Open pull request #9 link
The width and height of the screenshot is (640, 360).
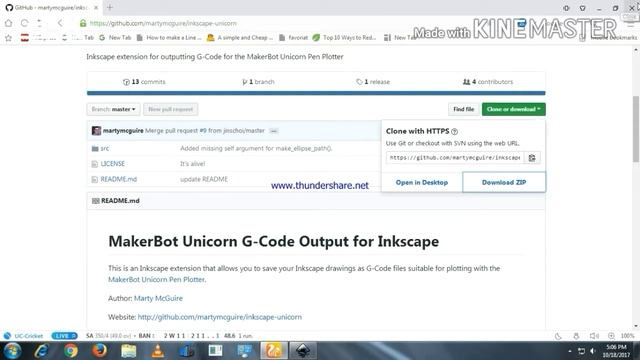(203, 131)
